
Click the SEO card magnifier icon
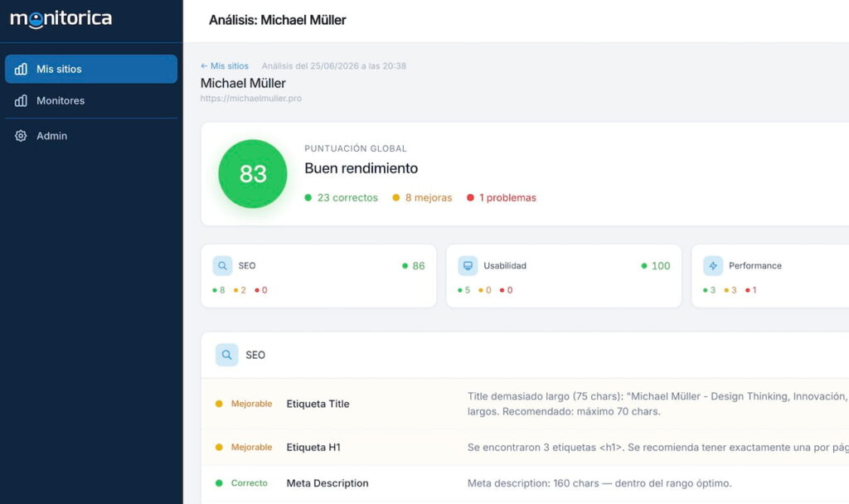tap(222, 266)
